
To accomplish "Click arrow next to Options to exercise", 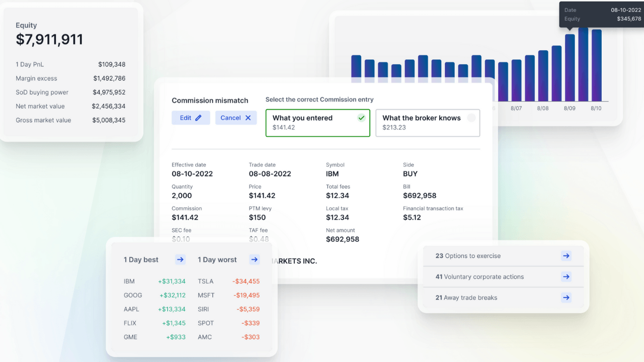I will click(566, 256).
